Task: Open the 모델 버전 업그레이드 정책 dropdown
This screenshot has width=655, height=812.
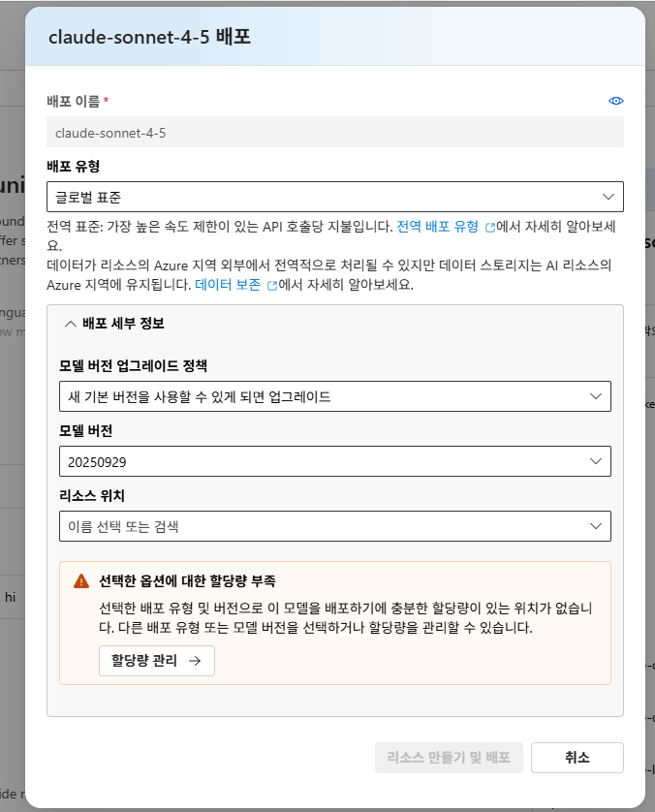Action: [x=335, y=396]
